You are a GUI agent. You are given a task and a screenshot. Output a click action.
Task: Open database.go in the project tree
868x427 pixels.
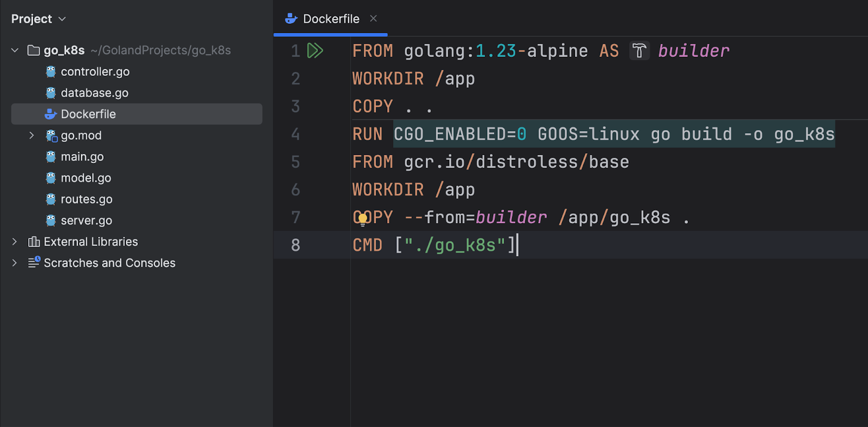coord(94,93)
